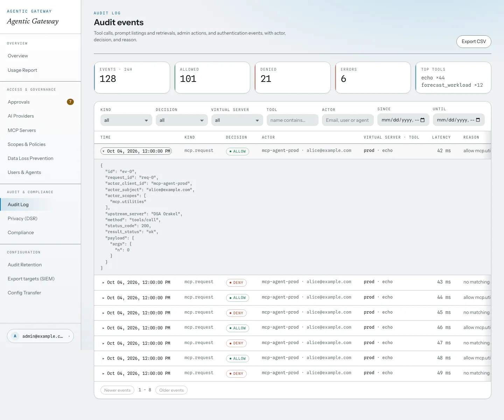This screenshot has height=420, width=504.
Task: Open MCP Servers section
Action: [x=41, y=130]
